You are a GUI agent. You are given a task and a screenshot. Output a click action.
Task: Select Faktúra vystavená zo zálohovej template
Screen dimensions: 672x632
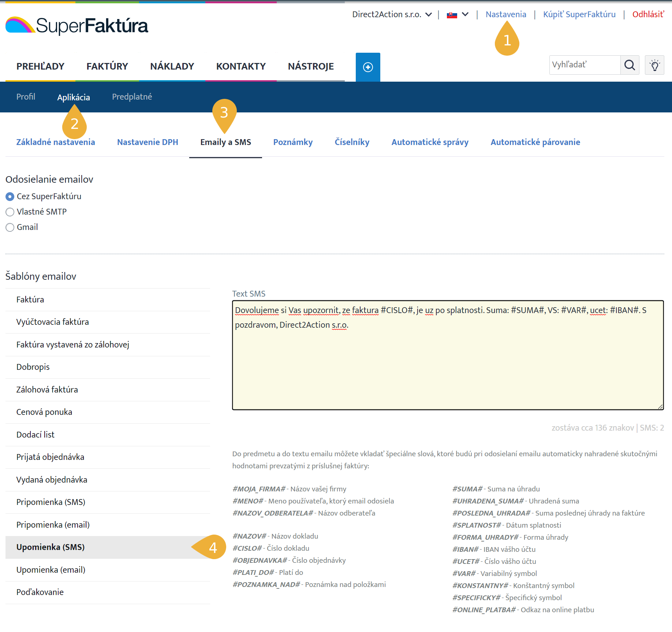tap(108, 345)
